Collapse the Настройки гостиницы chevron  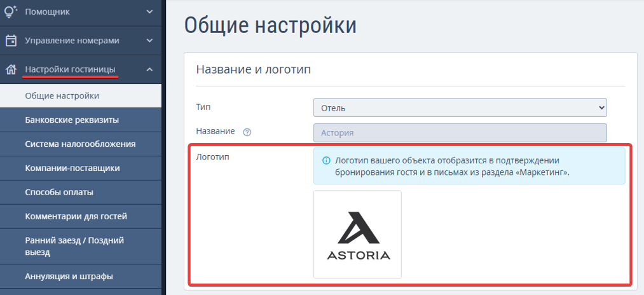[x=149, y=69]
